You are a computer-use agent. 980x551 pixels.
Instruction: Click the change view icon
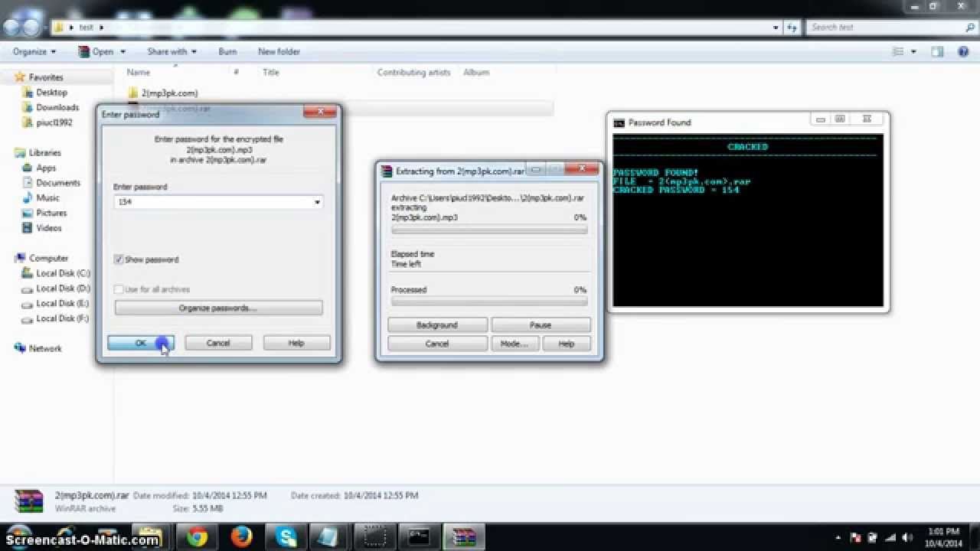coord(898,51)
